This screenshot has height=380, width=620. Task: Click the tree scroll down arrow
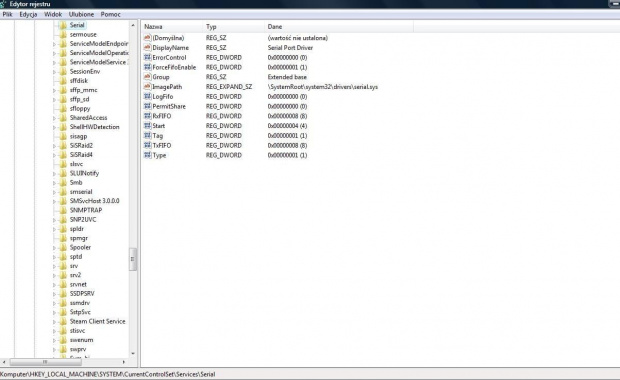(x=133, y=354)
